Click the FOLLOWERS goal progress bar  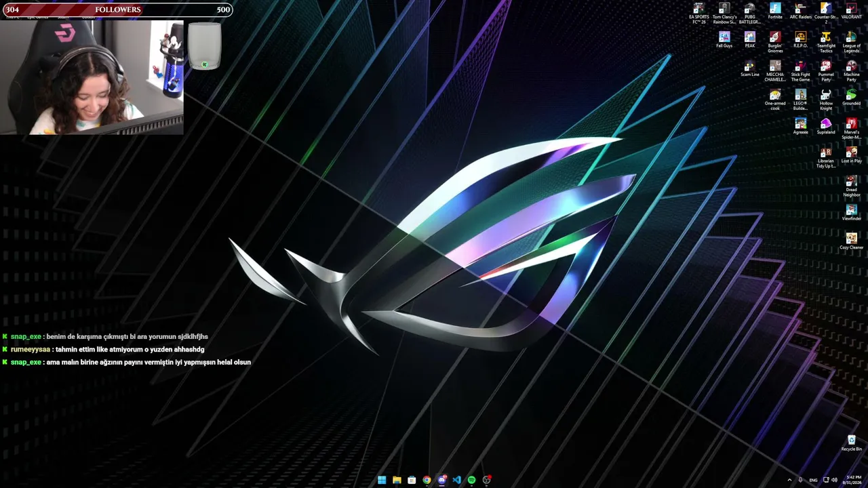tap(117, 9)
